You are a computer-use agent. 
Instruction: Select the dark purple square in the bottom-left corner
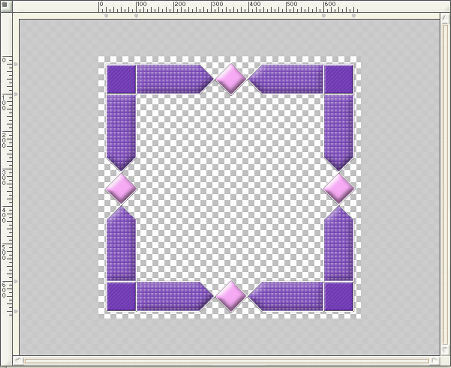121,296
